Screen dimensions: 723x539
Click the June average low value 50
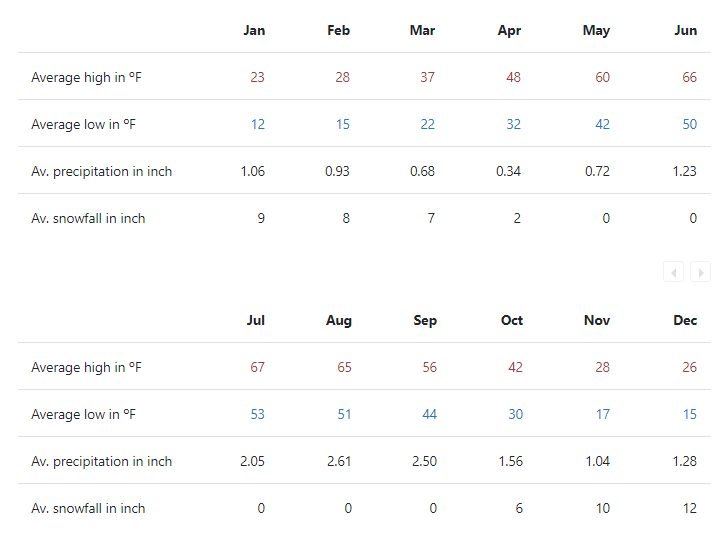click(689, 124)
